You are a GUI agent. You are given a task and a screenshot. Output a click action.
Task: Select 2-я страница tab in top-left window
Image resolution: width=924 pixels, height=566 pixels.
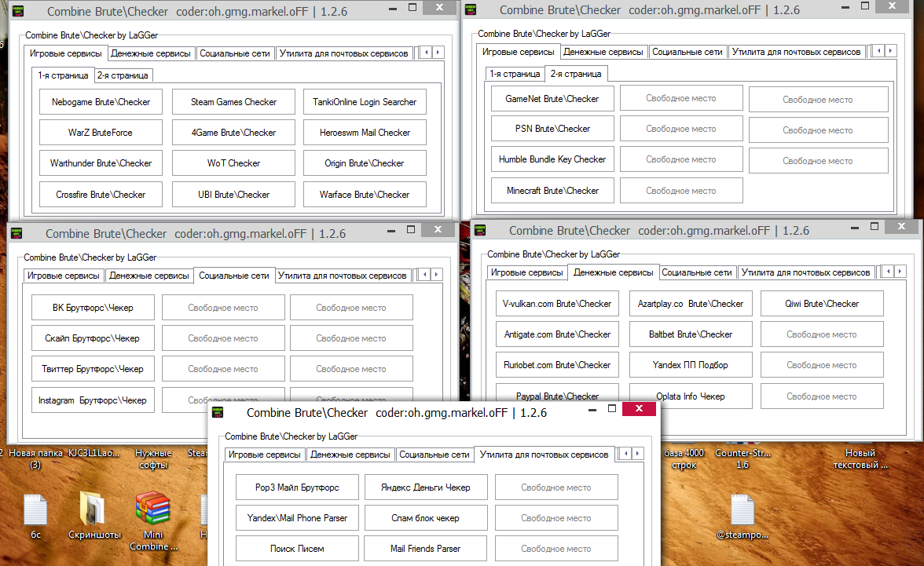click(123, 75)
